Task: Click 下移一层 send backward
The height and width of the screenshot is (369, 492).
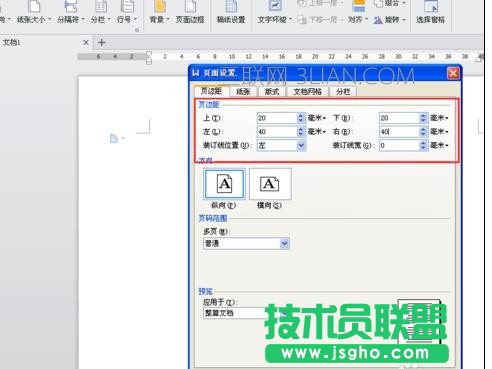Action: click(320, 20)
